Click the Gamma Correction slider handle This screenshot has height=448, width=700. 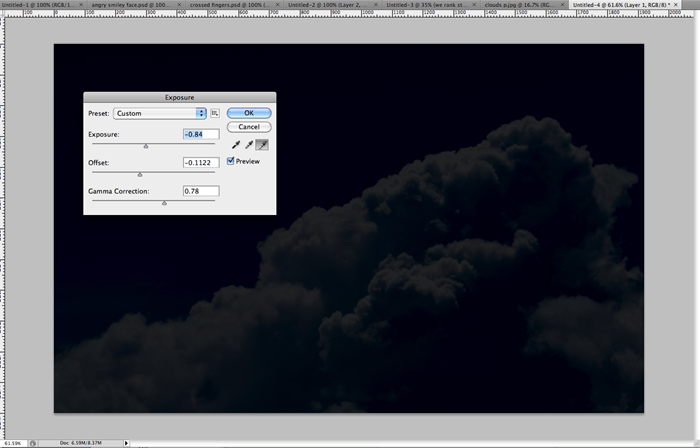(164, 203)
